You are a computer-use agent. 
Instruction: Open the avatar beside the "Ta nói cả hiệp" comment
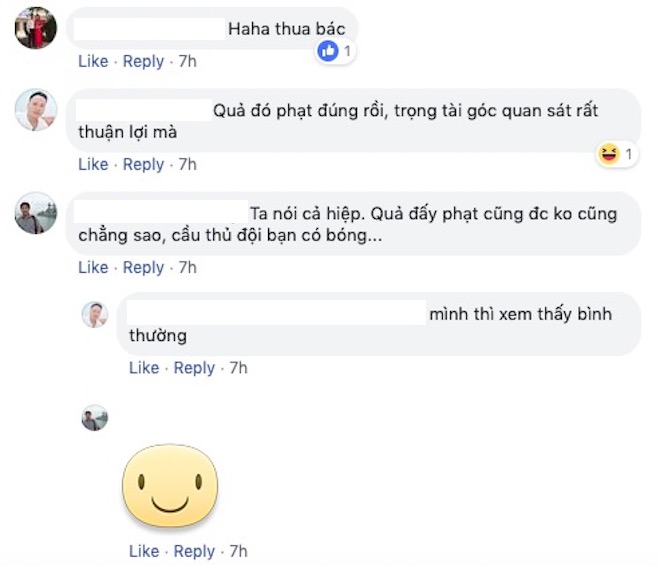[35, 212]
